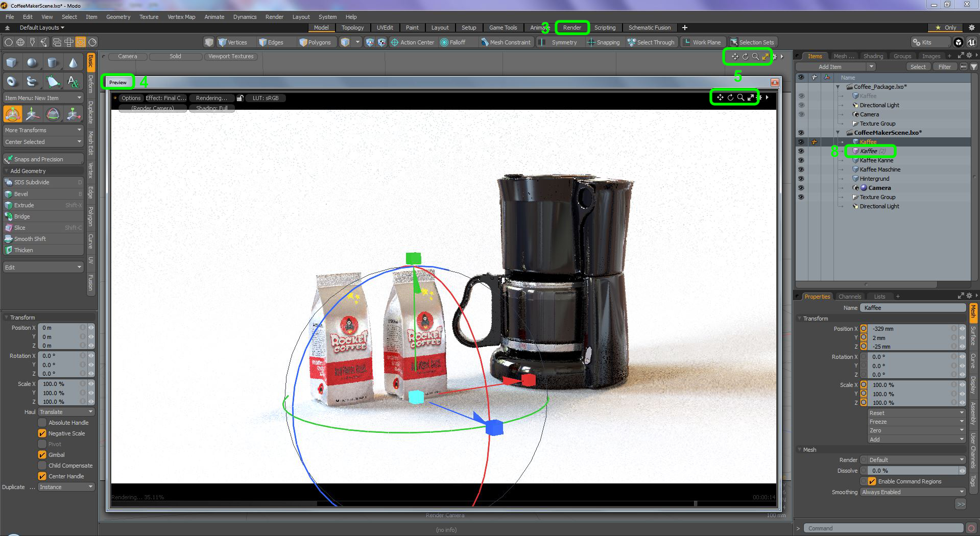Viewport: 980px width, 536px height.
Task: Select the Cylinder primitive tool
Action: click(x=53, y=63)
